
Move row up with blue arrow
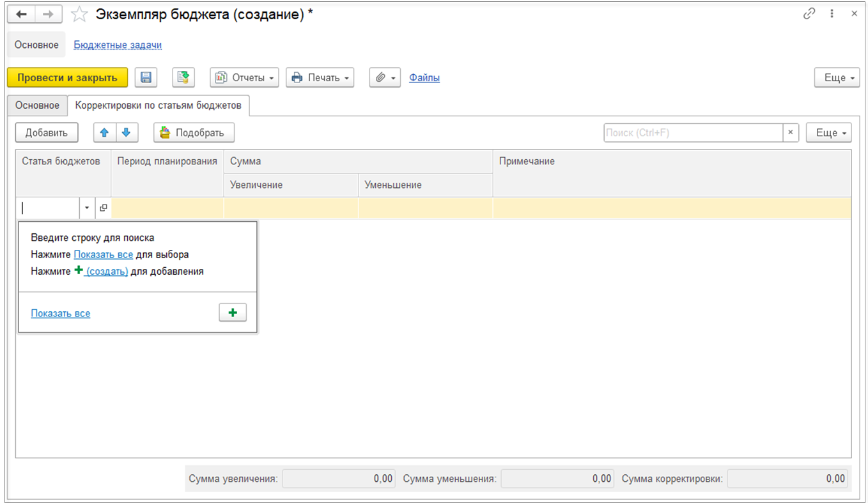pos(104,132)
